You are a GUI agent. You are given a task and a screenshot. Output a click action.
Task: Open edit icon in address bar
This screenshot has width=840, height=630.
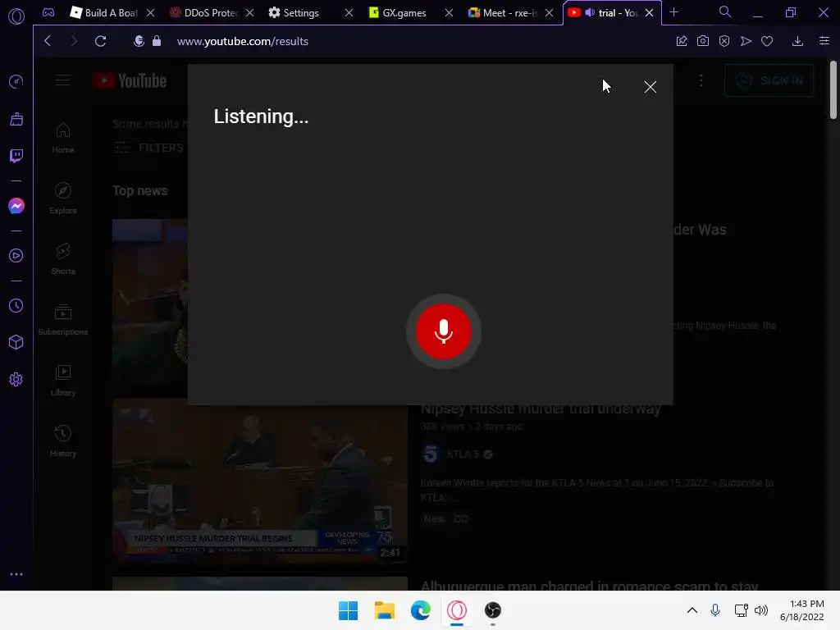coord(682,41)
